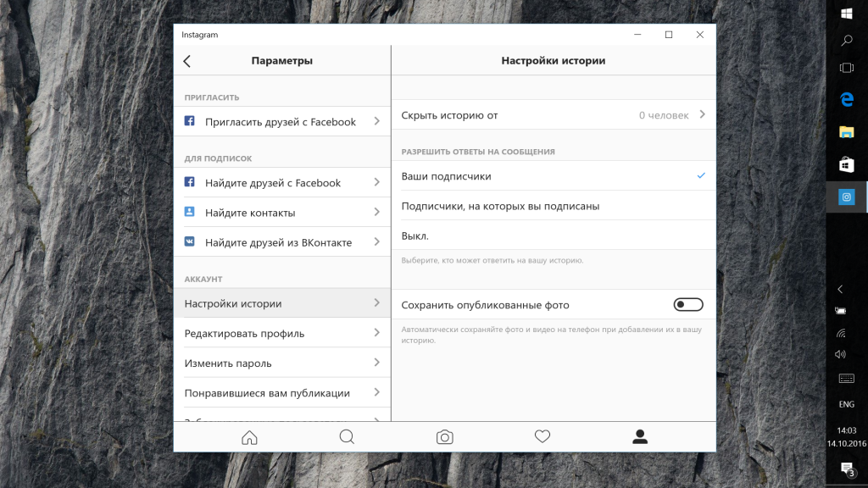Click chevron on Изменить пароль row
Viewport: 868px width, 488px height.
pos(377,363)
